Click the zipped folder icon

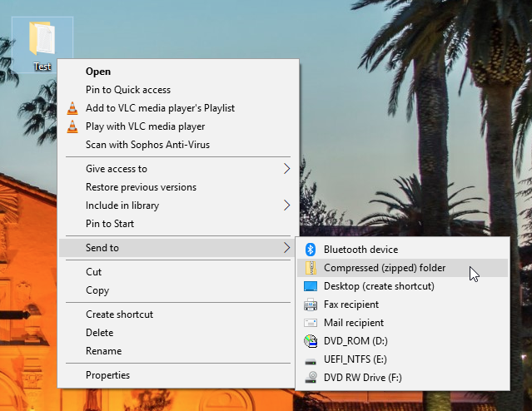[311, 268]
